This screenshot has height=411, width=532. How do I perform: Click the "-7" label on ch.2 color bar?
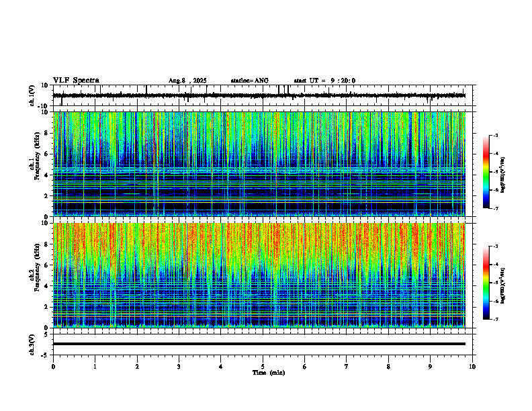click(x=496, y=319)
